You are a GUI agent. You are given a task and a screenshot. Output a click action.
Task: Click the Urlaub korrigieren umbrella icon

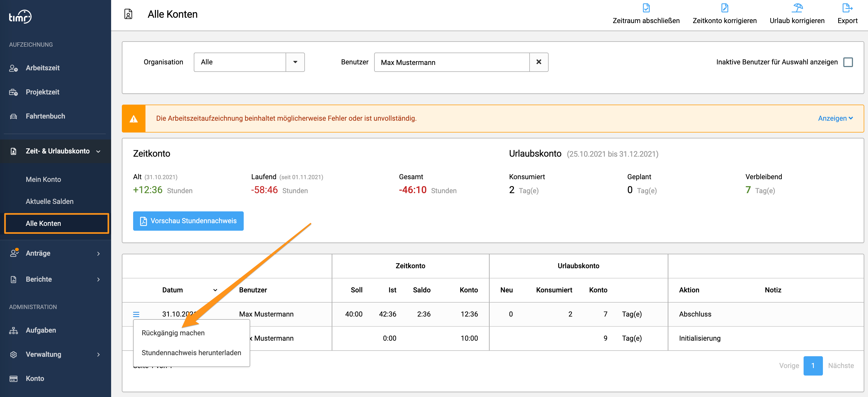(797, 8)
